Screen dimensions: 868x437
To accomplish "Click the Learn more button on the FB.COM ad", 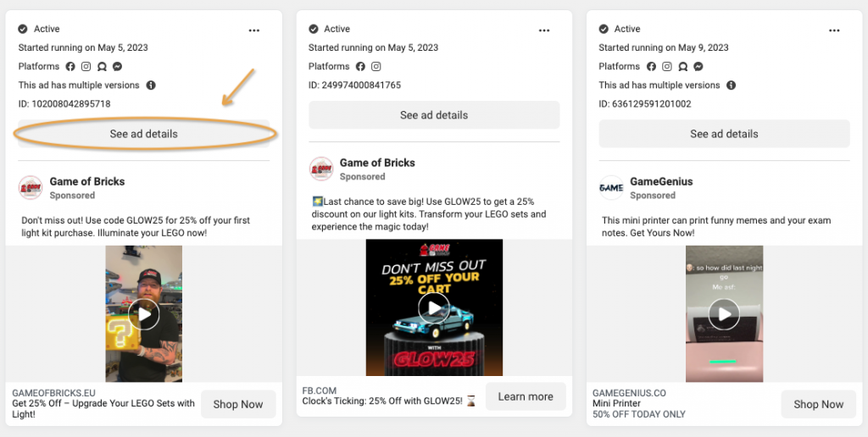I will [526, 396].
